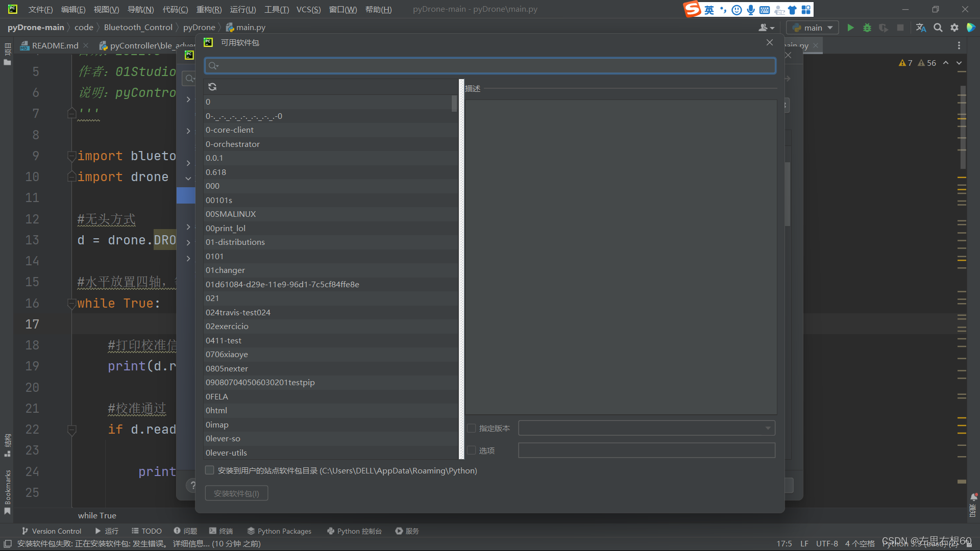The height and width of the screenshot is (551, 980).
Task: Open the editor tabs more options icon
Action: click(959, 45)
